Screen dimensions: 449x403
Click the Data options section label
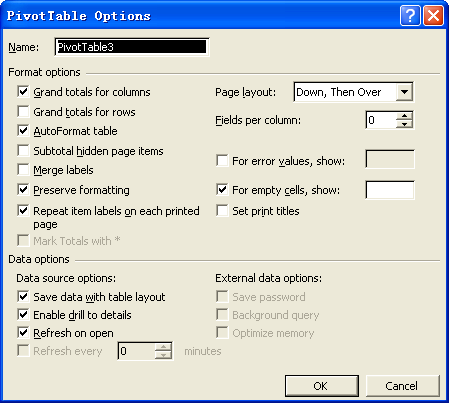point(39,259)
